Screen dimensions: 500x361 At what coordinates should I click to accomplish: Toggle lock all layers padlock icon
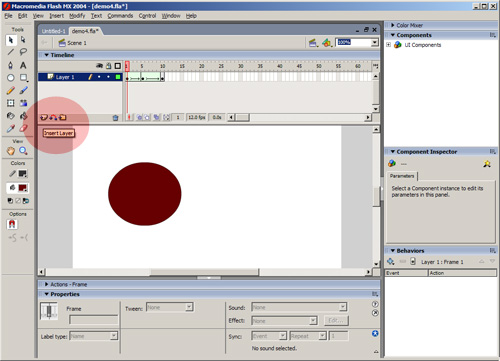pyautogui.click(x=109, y=66)
